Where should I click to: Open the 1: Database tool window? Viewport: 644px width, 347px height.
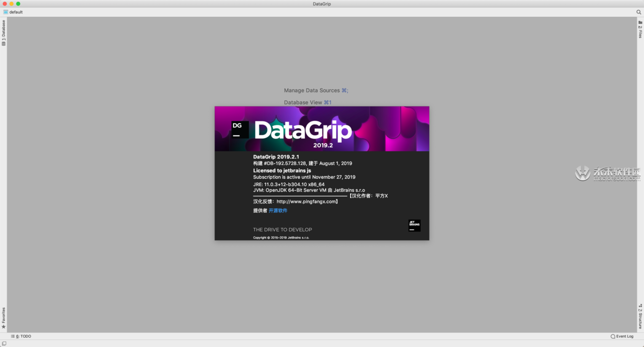point(4,33)
